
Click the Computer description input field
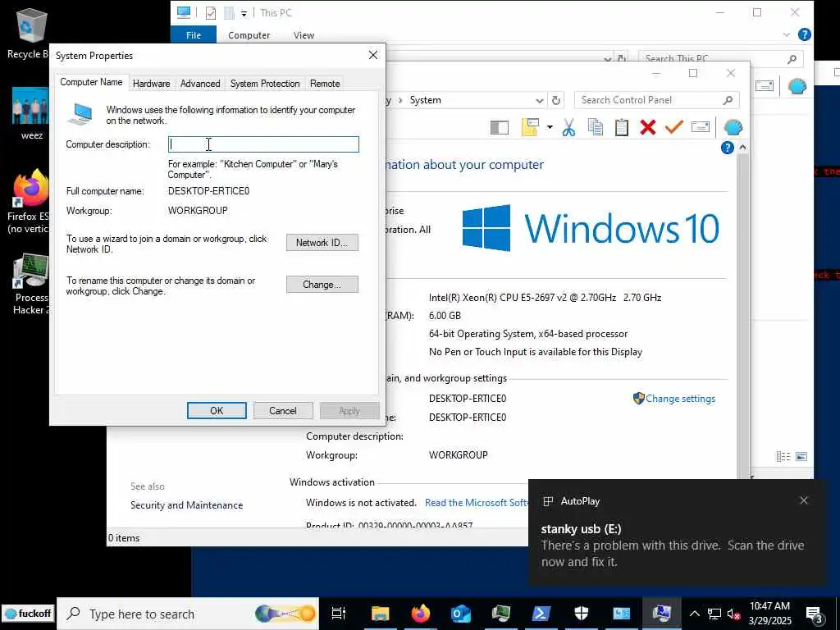[263, 144]
